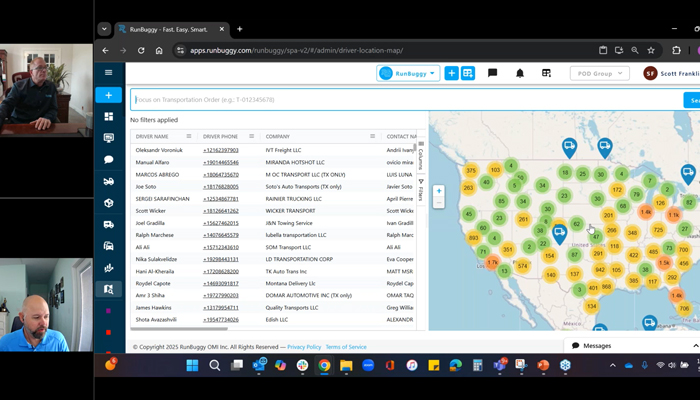Click the tow truck icon in the sidebar
The width and height of the screenshot is (700, 400).
[x=108, y=181]
